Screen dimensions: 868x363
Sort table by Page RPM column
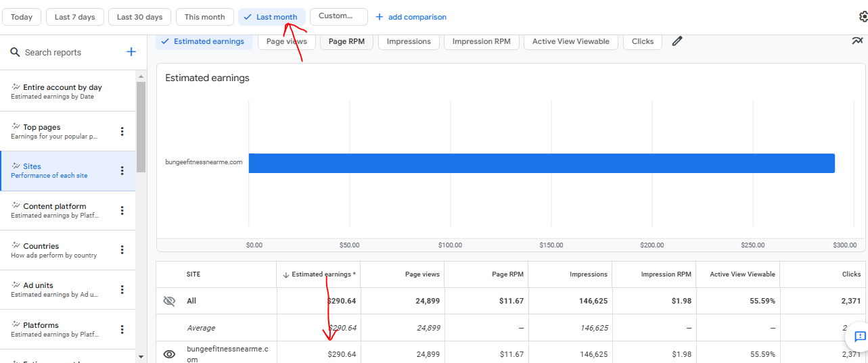point(507,274)
